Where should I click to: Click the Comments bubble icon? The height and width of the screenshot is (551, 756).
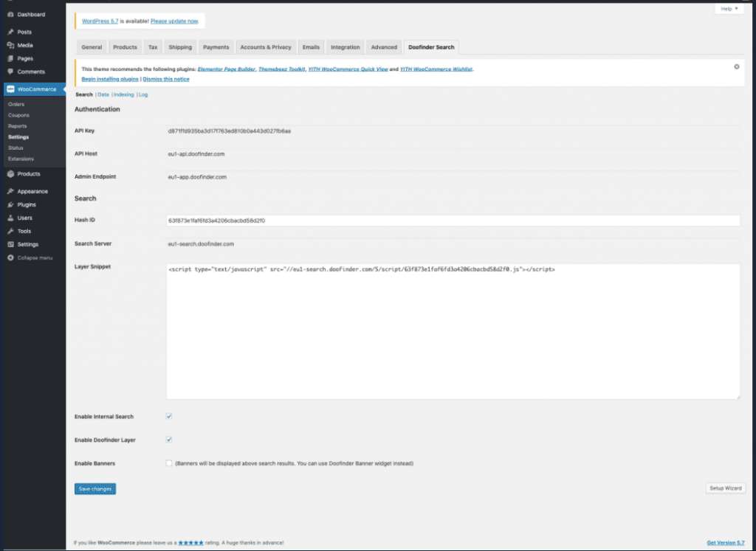point(10,72)
